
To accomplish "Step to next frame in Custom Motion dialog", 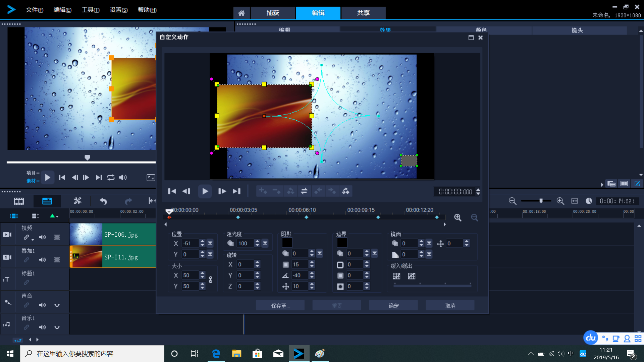I will pos(222,191).
